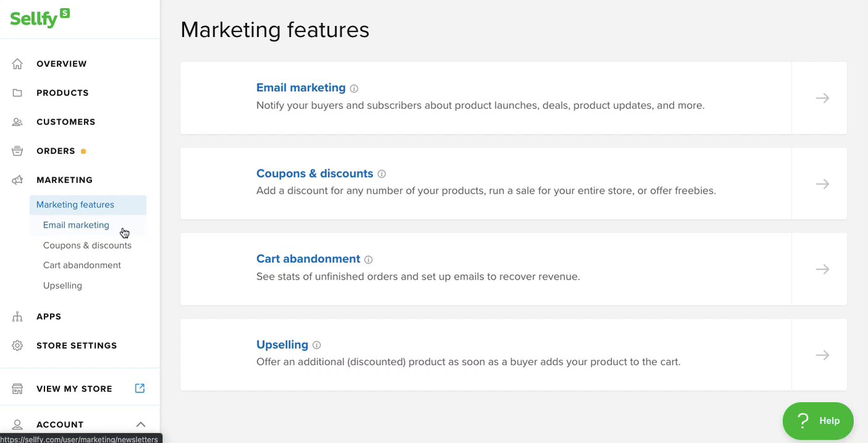The height and width of the screenshot is (443, 868).
Task: Click info icon next to Cart abandonment
Action: [369, 260]
